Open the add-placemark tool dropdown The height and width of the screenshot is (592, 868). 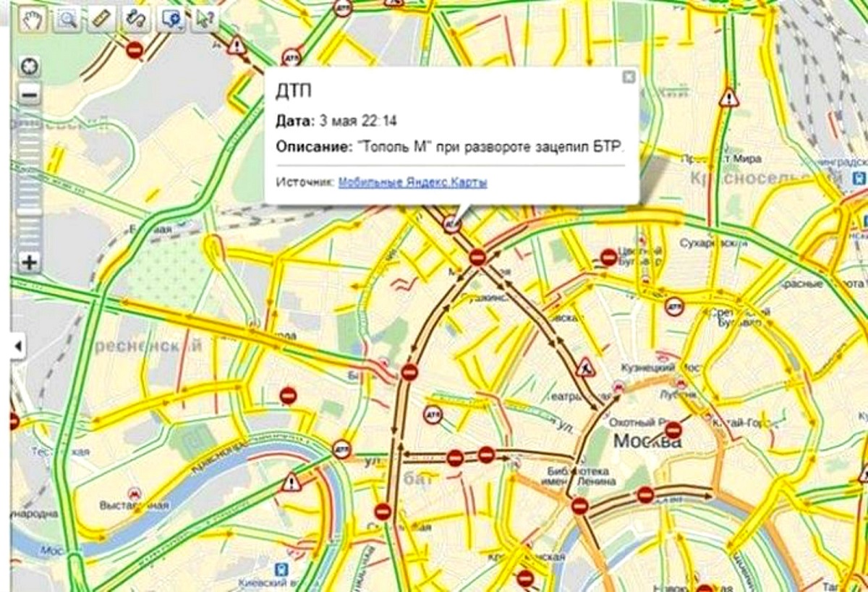tap(173, 19)
